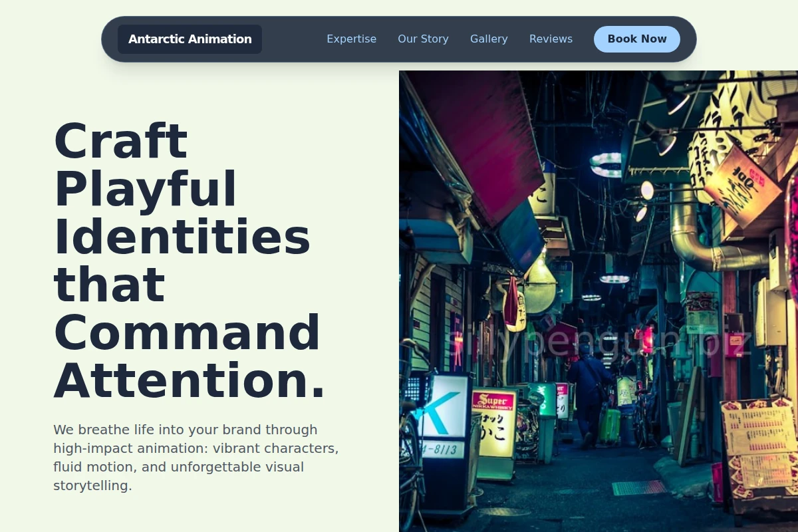
Task: Click the green suitcase in the alley
Action: click(x=609, y=426)
